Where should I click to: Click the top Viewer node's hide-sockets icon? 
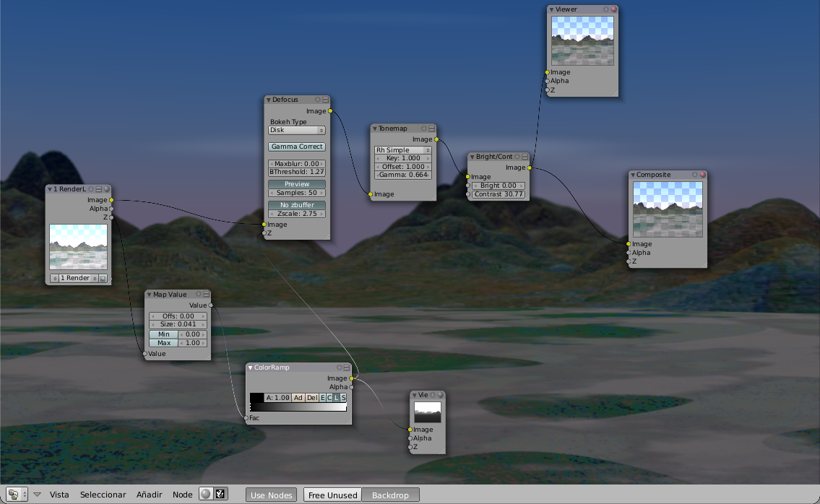[x=606, y=9]
